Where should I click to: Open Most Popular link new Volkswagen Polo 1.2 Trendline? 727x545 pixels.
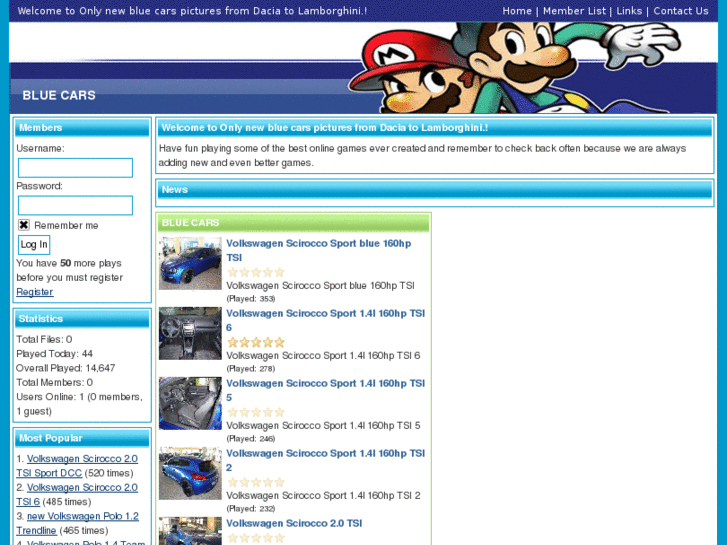tap(77, 523)
